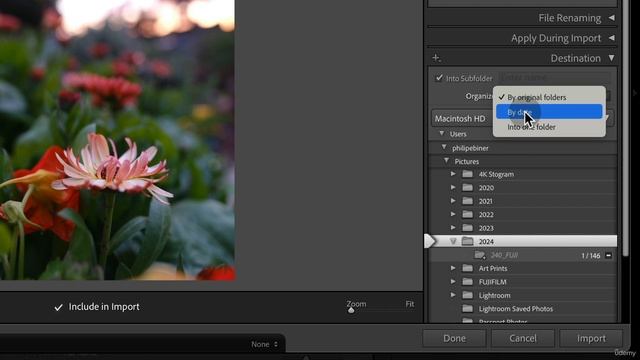Collapse the 2024 folder arrow

pos(453,242)
